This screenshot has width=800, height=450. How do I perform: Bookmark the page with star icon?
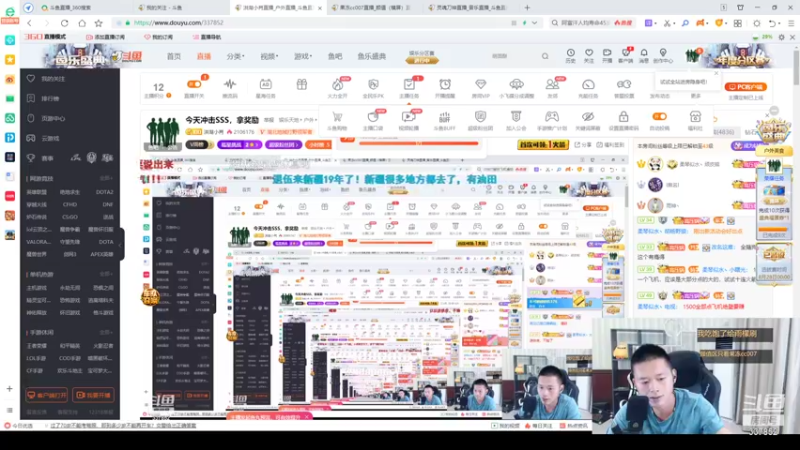point(98,23)
